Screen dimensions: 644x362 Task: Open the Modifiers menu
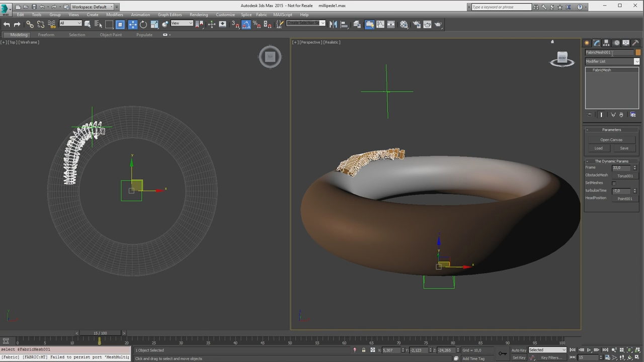pyautogui.click(x=114, y=15)
